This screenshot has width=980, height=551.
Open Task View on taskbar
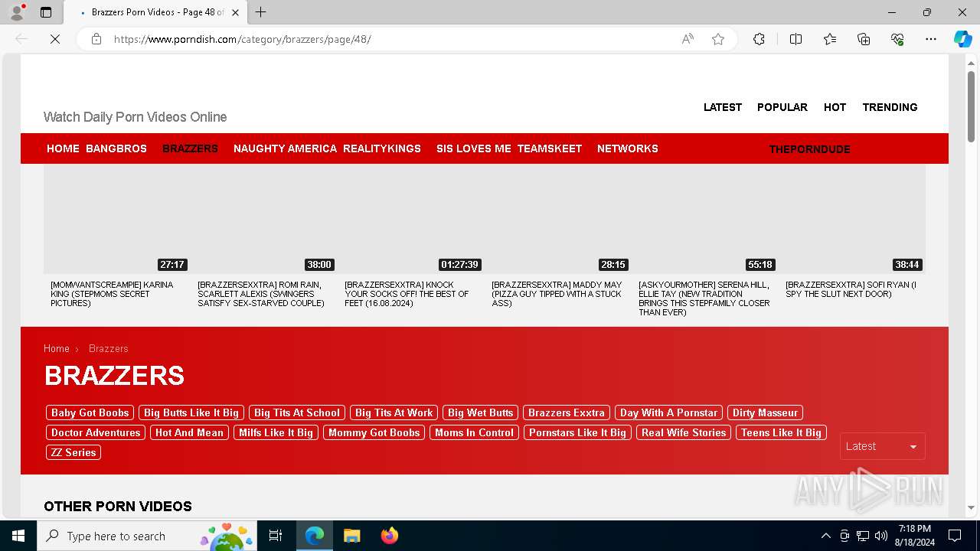click(276, 536)
